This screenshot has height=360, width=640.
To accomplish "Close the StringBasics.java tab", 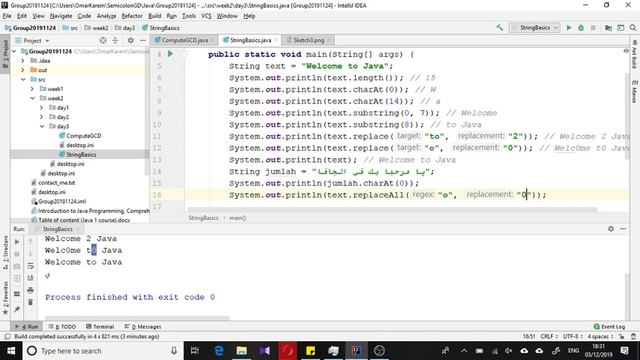I will 276,40.
